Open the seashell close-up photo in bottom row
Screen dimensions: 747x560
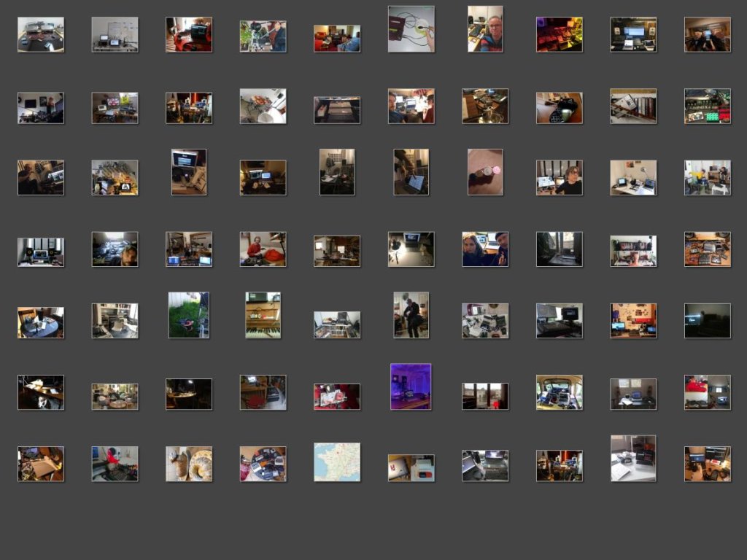188,464
